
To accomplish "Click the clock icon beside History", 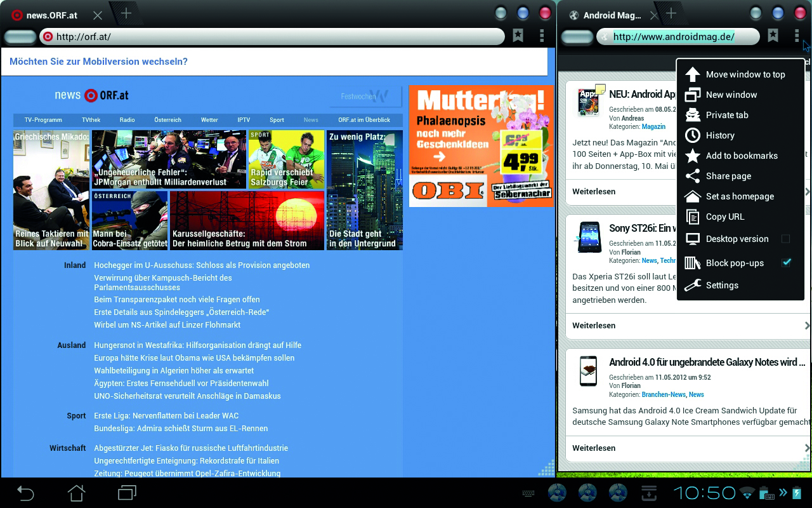I will coord(692,135).
